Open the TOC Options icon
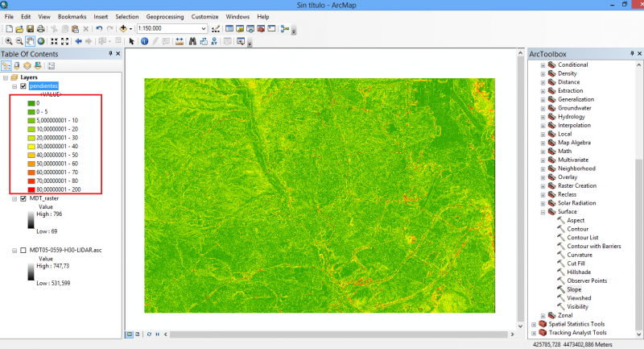 [51, 66]
